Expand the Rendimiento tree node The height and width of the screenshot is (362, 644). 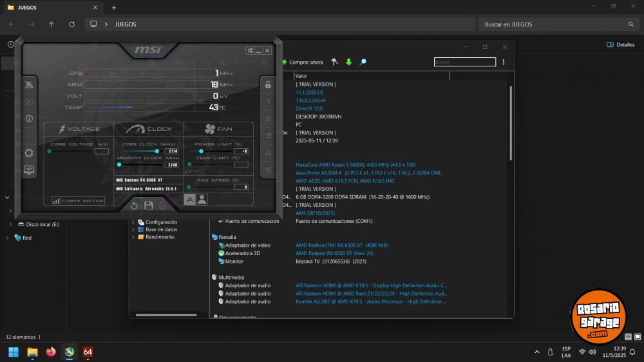133,237
